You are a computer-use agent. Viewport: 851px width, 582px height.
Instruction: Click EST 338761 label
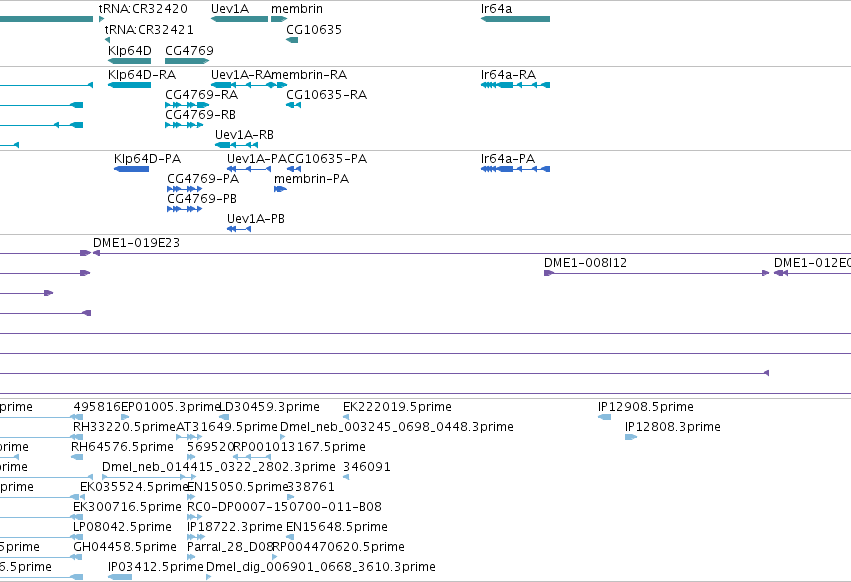310,487
